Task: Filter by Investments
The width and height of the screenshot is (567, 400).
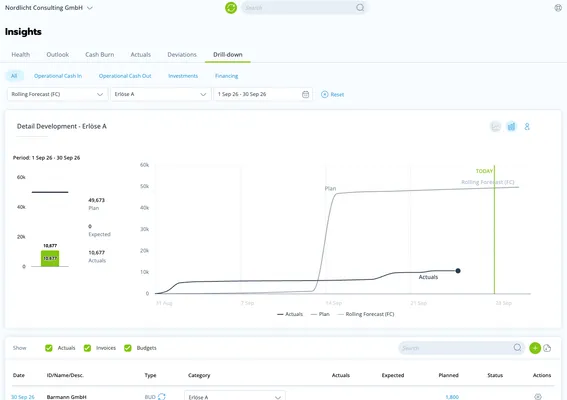Action: click(x=183, y=76)
